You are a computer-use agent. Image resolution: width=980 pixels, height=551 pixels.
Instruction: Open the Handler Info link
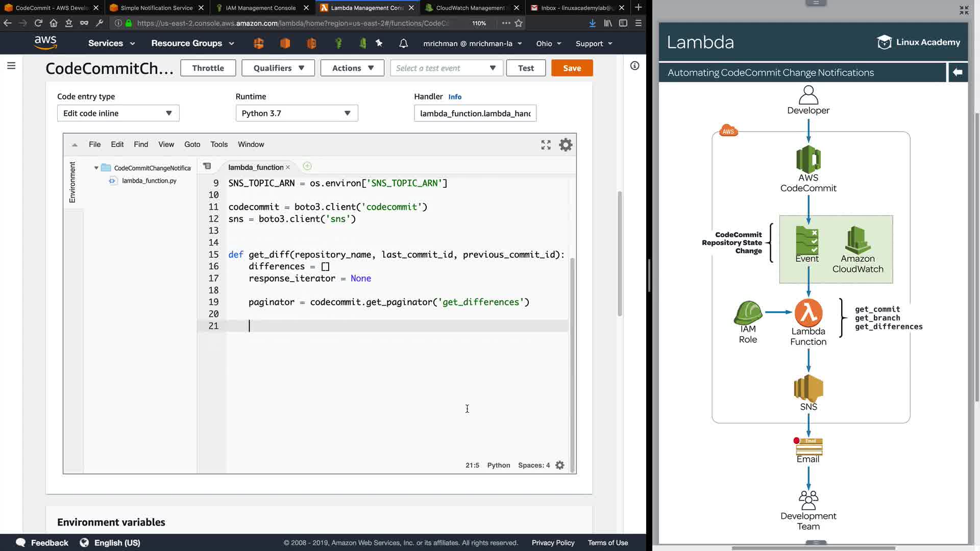point(454,97)
